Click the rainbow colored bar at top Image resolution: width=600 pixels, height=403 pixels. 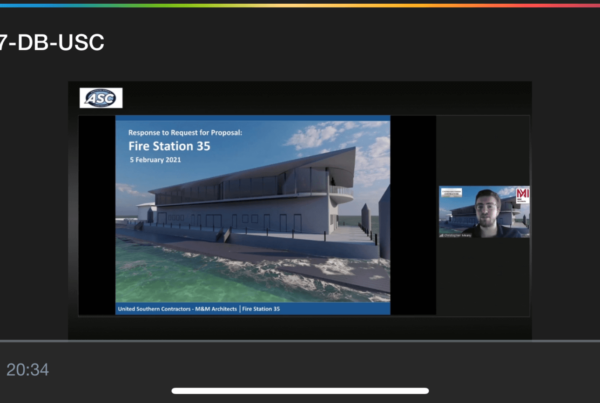click(x=300, y=3)
